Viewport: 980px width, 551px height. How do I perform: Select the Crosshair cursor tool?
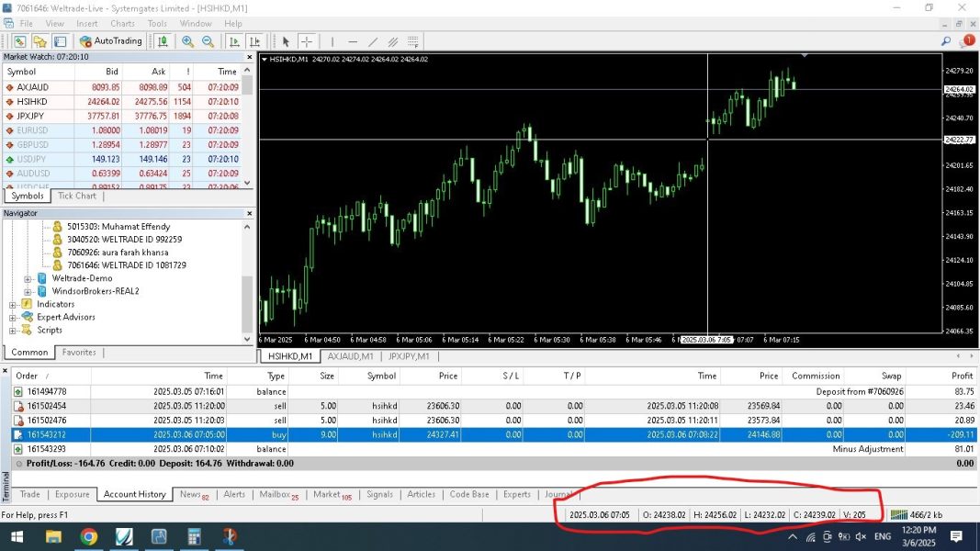click(307, 41)
